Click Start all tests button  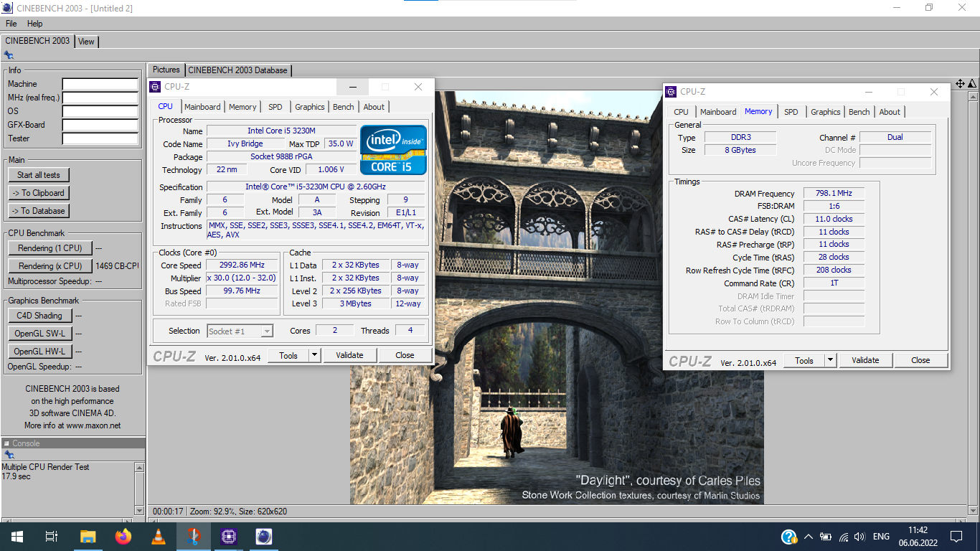point(39,175)
